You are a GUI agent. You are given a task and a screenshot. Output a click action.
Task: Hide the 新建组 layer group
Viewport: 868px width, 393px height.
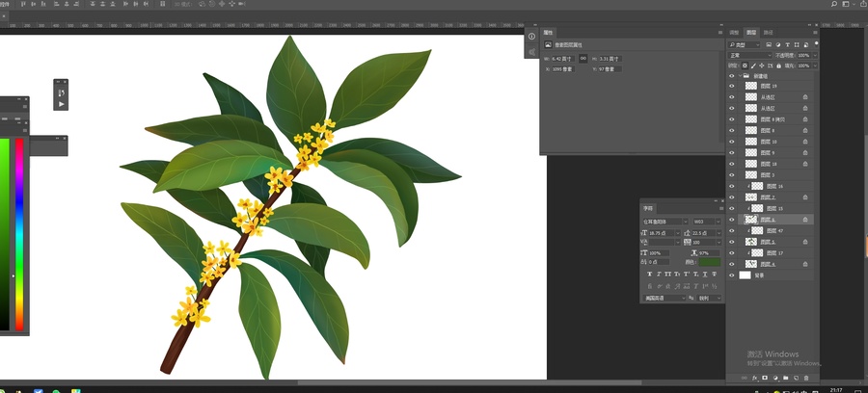tap(732, 76)
